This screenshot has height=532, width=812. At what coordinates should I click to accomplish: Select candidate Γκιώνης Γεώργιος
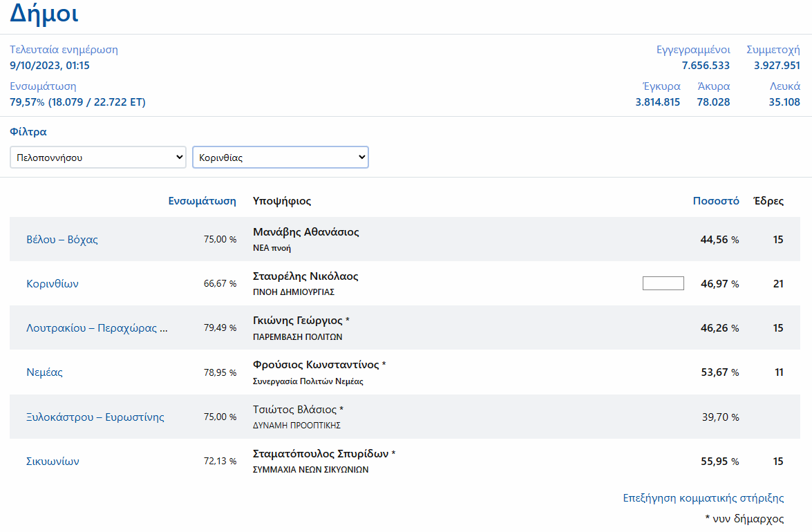tap(298, 321)
